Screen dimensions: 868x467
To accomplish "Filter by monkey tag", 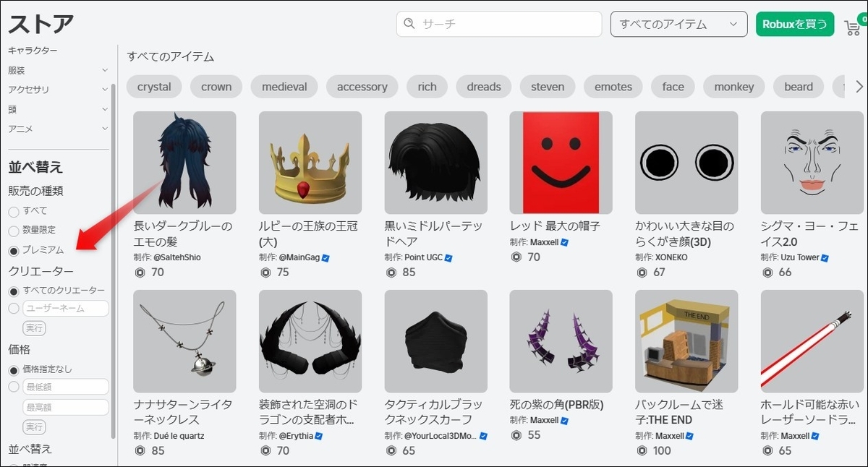I will 734,87.
